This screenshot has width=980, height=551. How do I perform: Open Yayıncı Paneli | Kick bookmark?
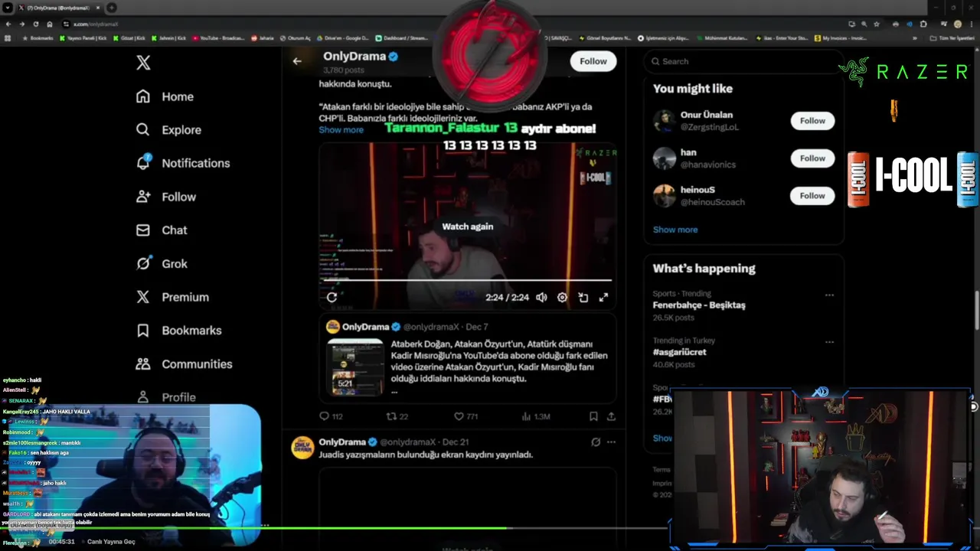tap(83, 37)
